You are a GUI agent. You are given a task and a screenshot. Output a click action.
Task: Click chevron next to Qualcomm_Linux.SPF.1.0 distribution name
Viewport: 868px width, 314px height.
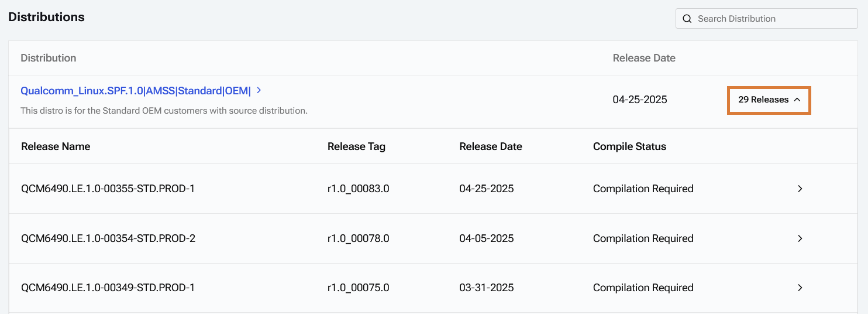tap(259, 90)
